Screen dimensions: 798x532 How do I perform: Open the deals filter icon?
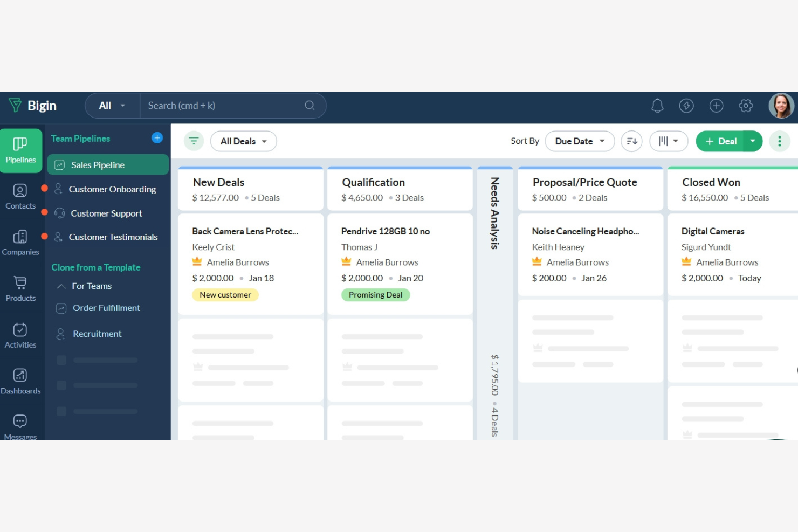click(x=194, y=141)
